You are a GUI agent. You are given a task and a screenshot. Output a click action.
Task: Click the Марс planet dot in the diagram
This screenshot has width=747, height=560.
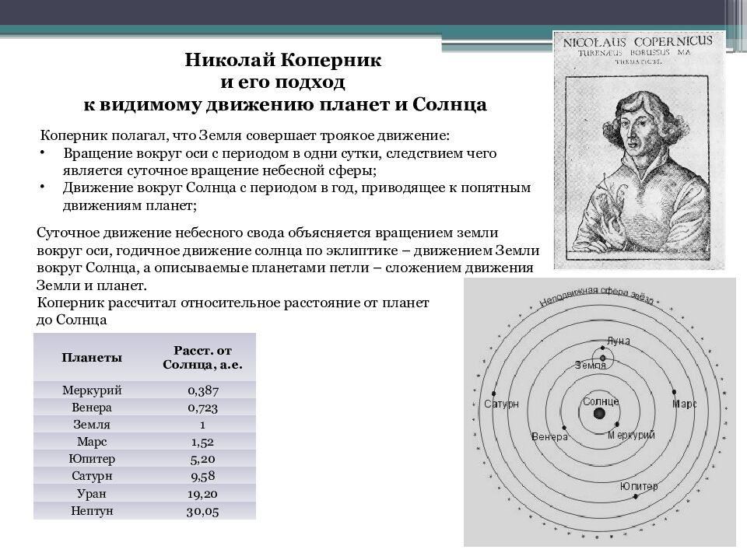pyautogui.click(x=674, y=393)
